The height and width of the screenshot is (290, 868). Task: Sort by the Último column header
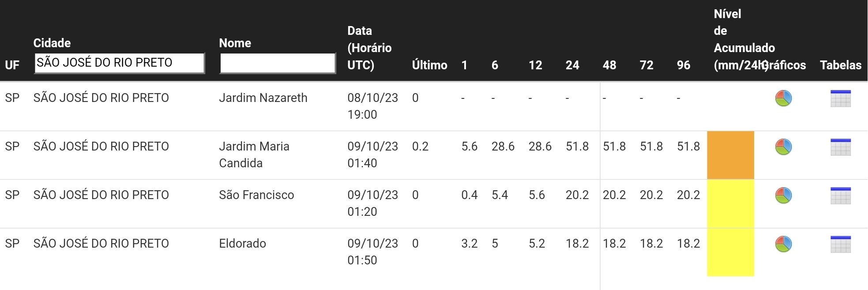pos(429,65)
